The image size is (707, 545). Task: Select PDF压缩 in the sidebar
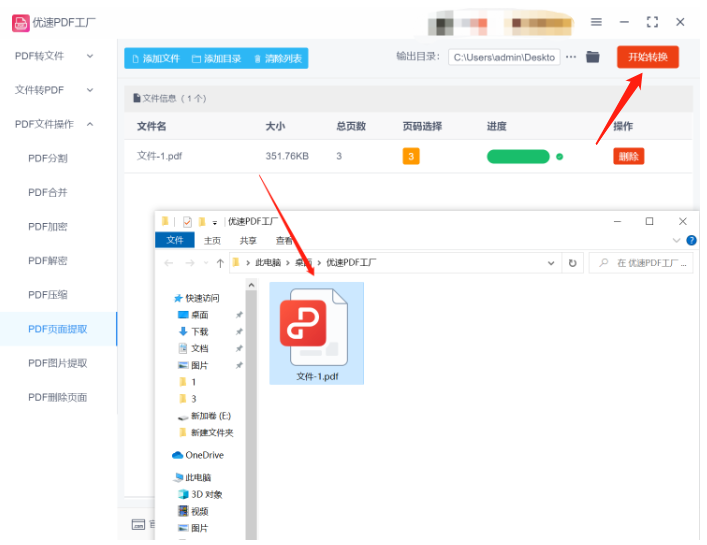click(48, 295)
